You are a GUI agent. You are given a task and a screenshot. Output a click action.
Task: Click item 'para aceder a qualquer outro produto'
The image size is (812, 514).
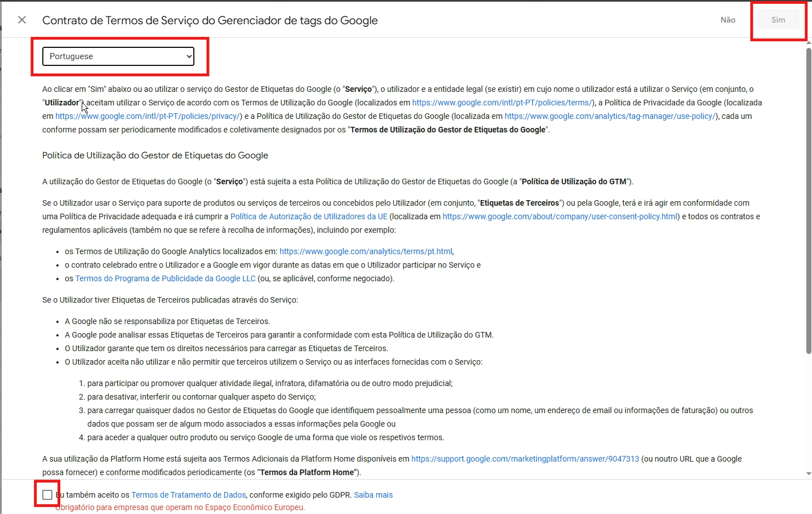(266, 437)
